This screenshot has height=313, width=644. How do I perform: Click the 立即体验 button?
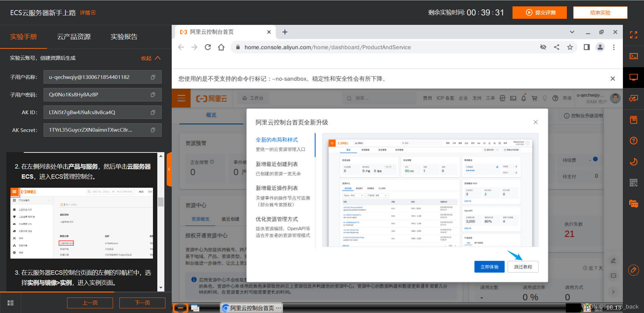[x=489, y=267]
